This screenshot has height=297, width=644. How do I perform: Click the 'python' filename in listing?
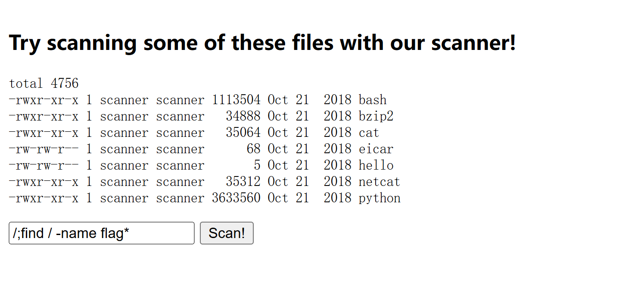click(x=380, y=198)
